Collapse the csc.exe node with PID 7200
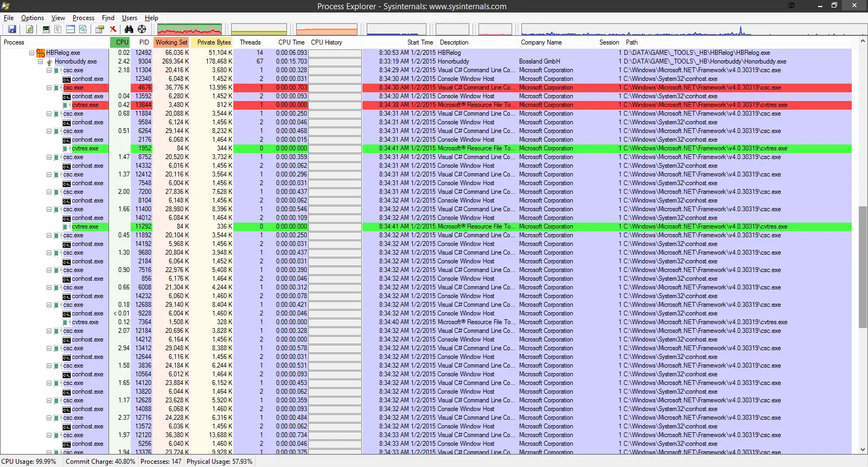The height and width of the screenshot is (467, 868). (x=49, y=192)
